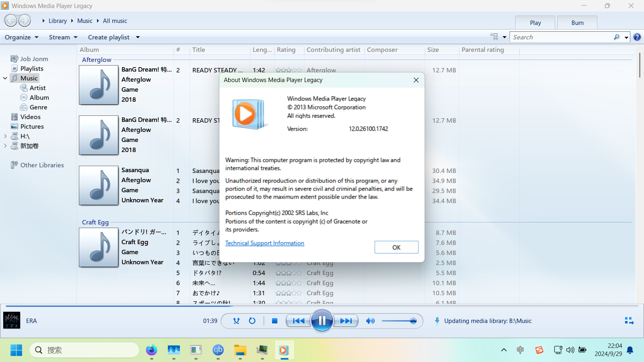Click the ERA album art thumbnail
The height and width of the screenshot is (362, 644).
tap(12, 321)
